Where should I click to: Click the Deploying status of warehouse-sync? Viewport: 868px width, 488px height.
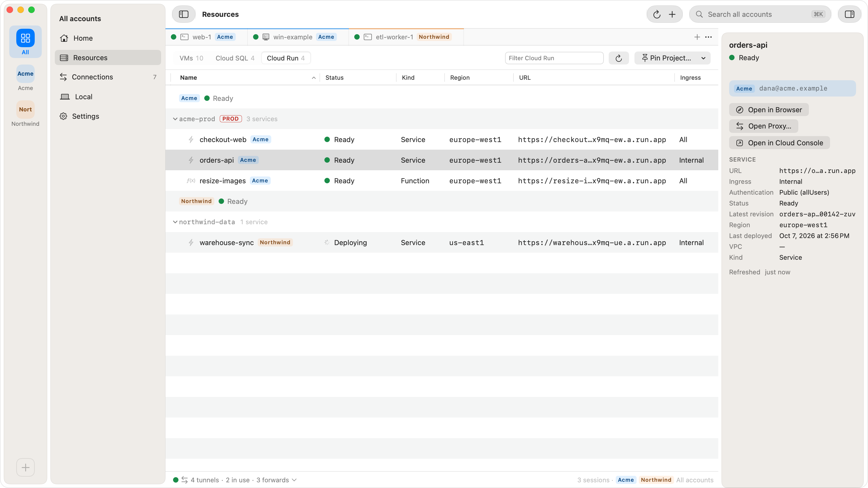[350, 242]
